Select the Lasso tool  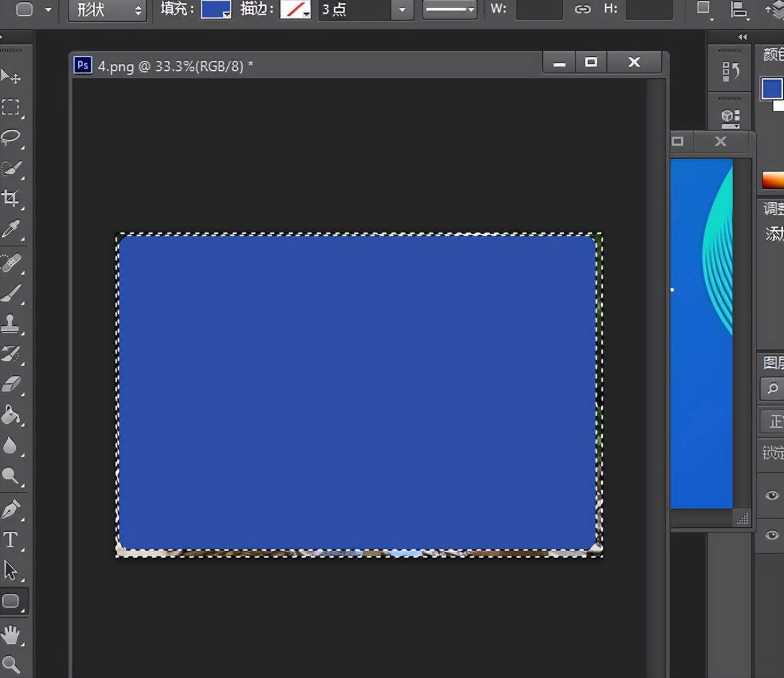(x=11, y=137)
